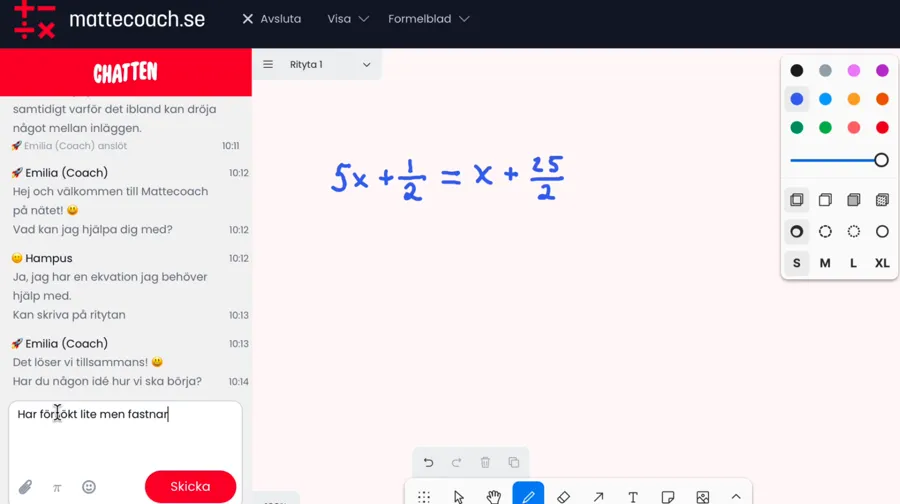The image size is (900, 504).
Task: Click the Hampus sender name
Action: click(49, 258)
